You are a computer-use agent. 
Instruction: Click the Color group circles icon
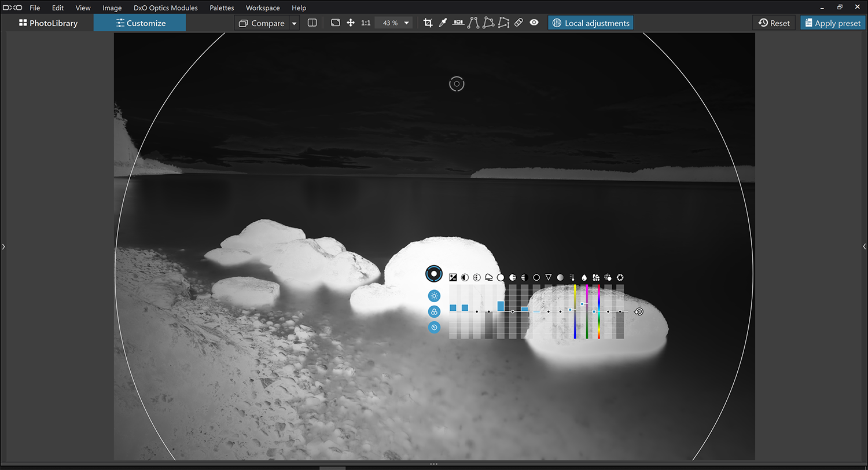[434, 312]
